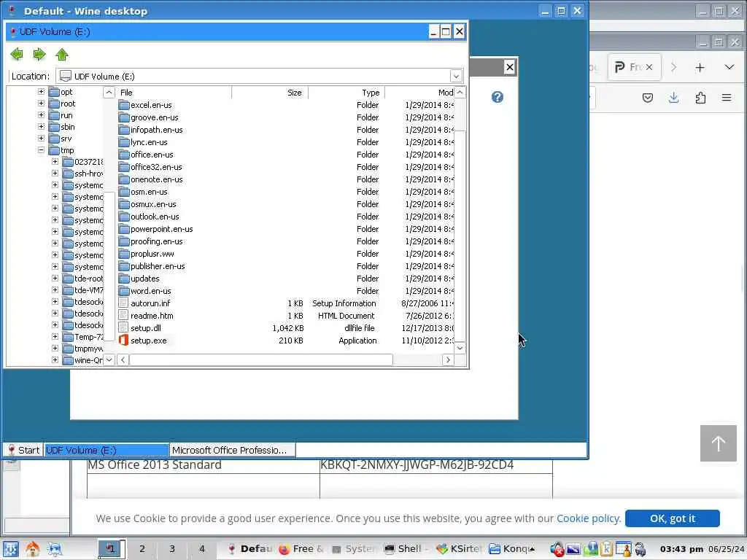Select the groove.en-us folder icon
The image size is (747, 560).
pyautogui.click(x=124, y=117)
